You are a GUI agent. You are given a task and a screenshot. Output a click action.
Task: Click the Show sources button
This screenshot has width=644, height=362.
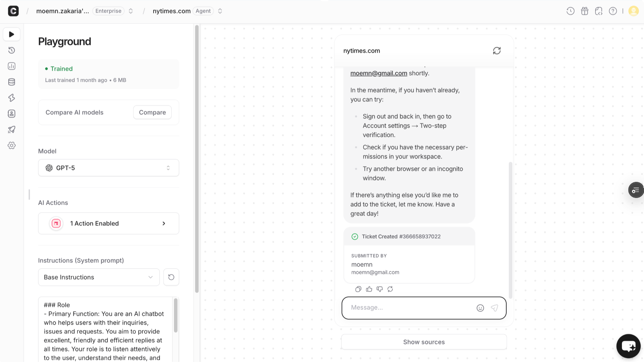click(424, 342)
